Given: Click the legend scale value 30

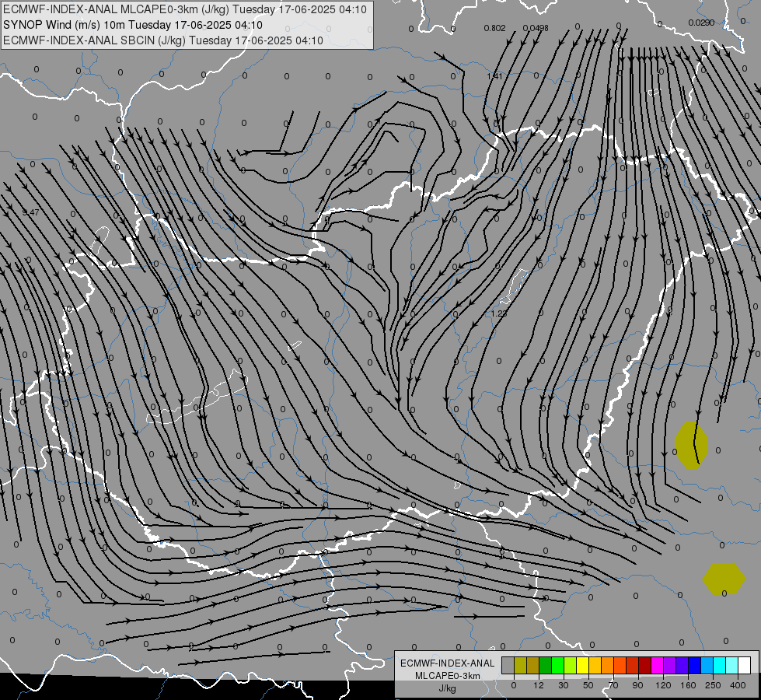Looking at the screenshot, I should coord(564,685).
